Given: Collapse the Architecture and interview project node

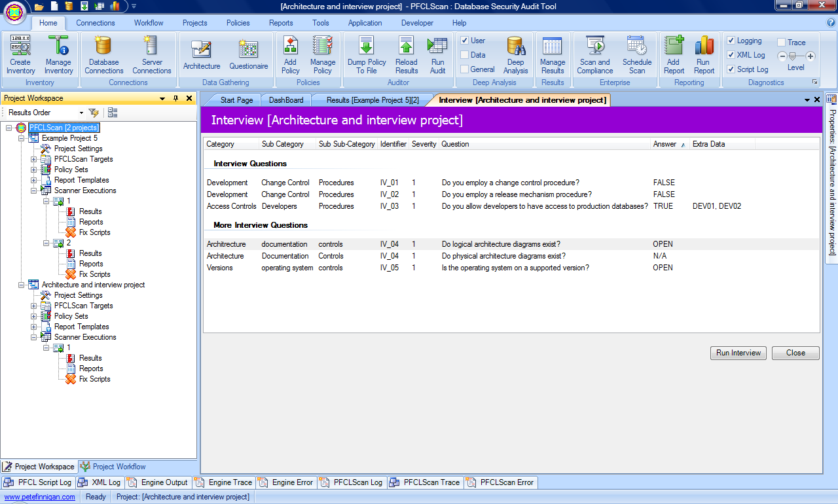Looking at the screenshot, I should 22,285.
